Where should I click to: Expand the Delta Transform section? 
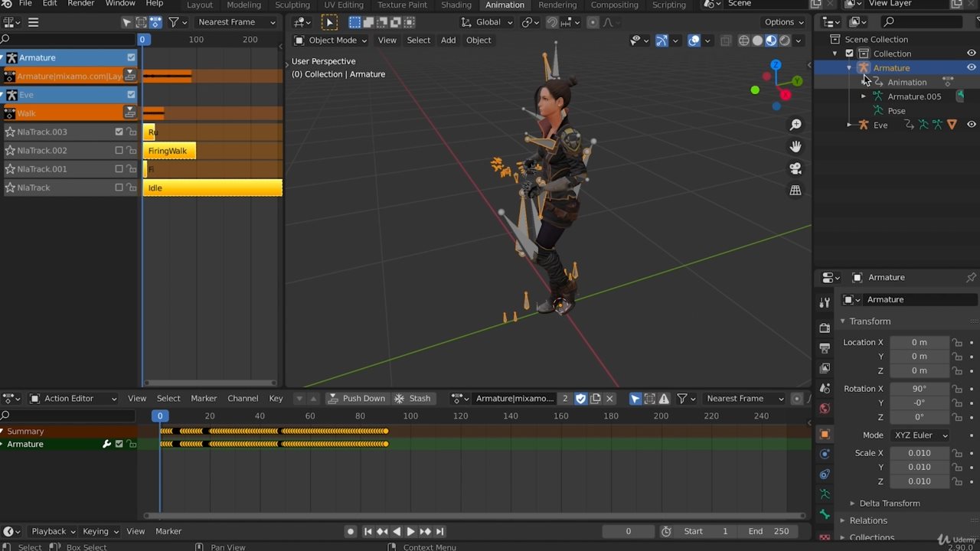889,503
